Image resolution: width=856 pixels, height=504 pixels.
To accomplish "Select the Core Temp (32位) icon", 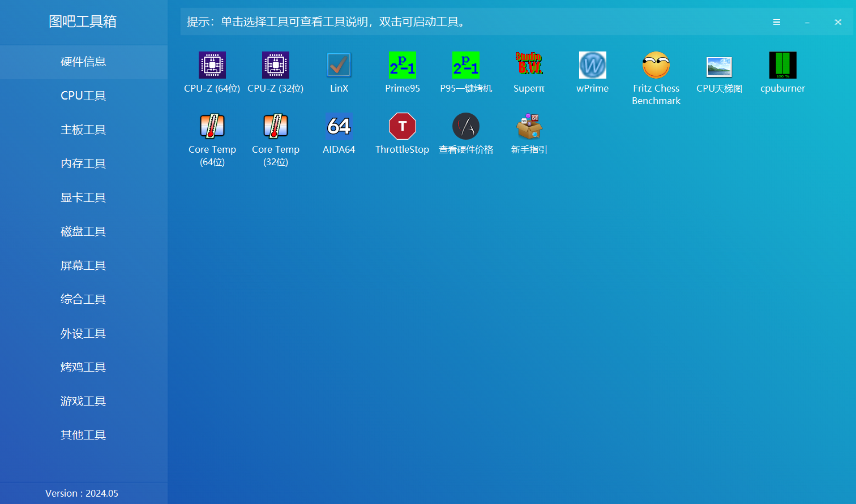I will point(276,126).
